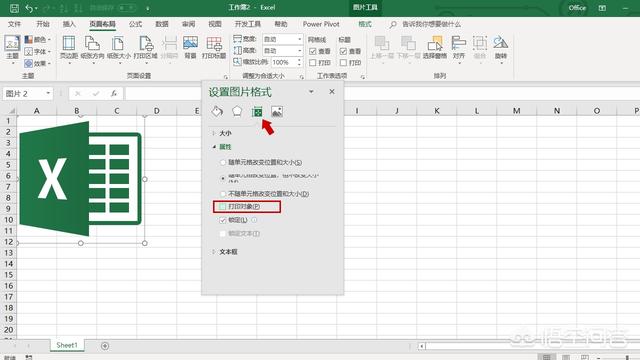Select the middle move-but-don't-size radio option
Image resolution: width=640 pixels, height=360 pixels.
click(223, 178)
